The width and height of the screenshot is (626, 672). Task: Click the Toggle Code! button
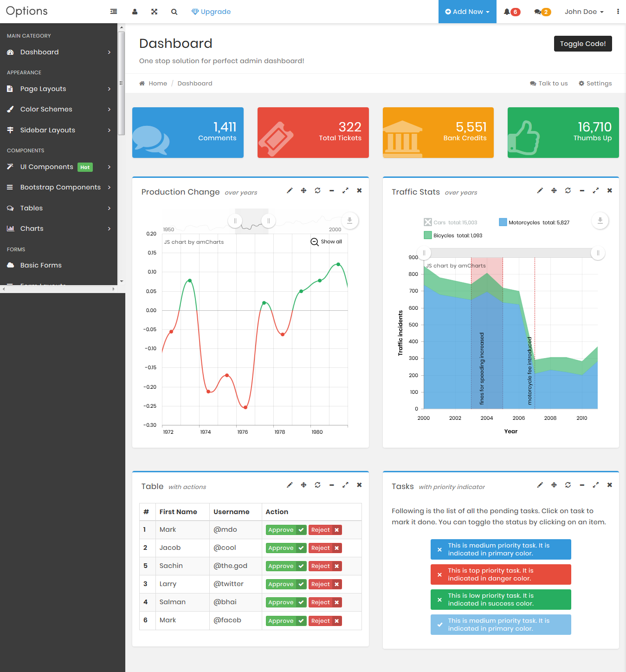(583, 44)
